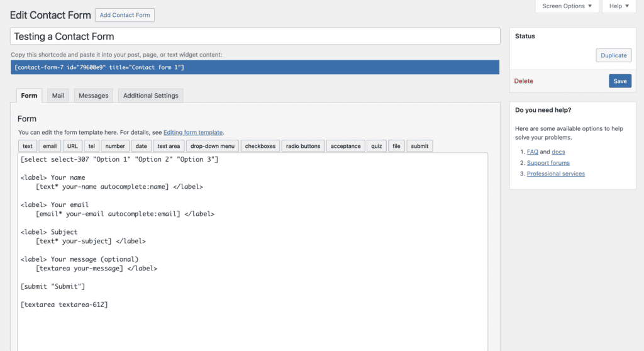Open the FAQ link
The width and height of the screenshot is (644, 351).
click(532, 152)
